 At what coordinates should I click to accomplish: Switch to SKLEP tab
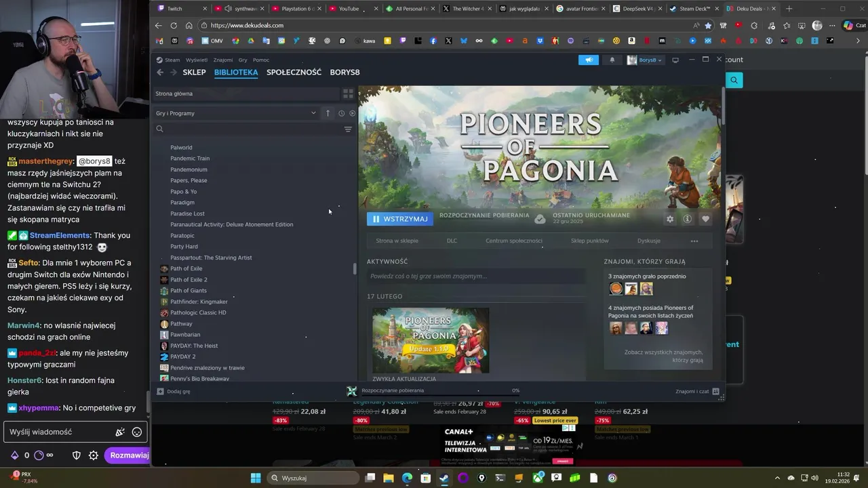click(195, 72)
